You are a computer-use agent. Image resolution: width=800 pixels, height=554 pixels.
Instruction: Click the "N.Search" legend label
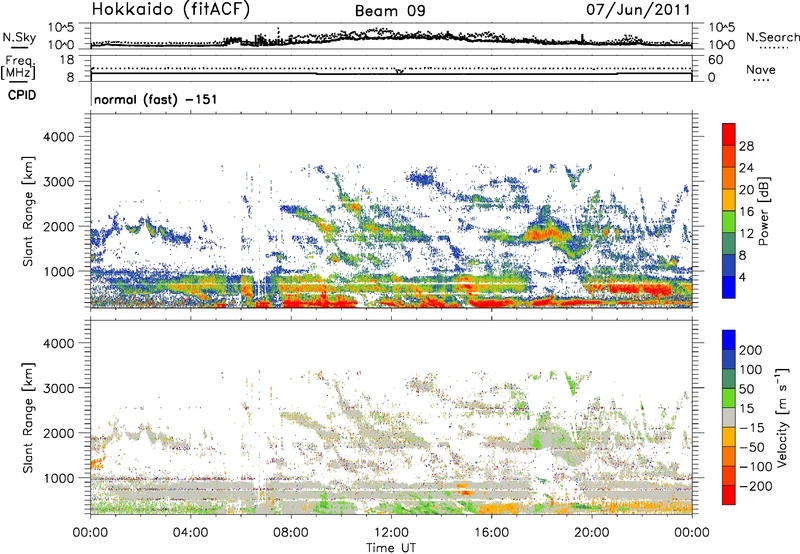(772, 37)
